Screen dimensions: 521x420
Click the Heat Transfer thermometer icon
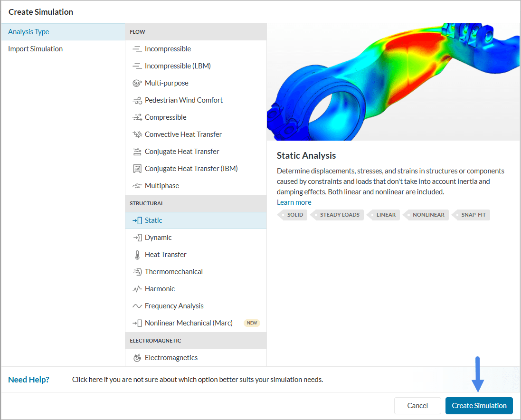pyautogui.click(x=136, y=254)
